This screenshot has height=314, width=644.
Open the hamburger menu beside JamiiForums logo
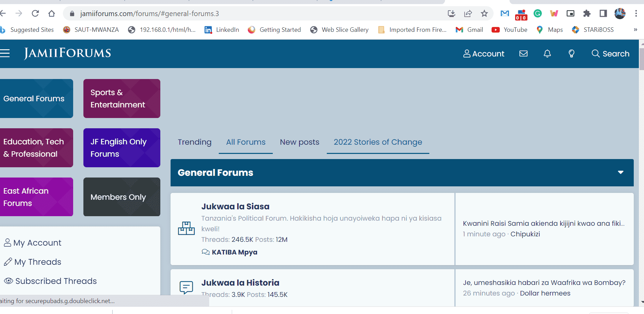tap(5, 53)
